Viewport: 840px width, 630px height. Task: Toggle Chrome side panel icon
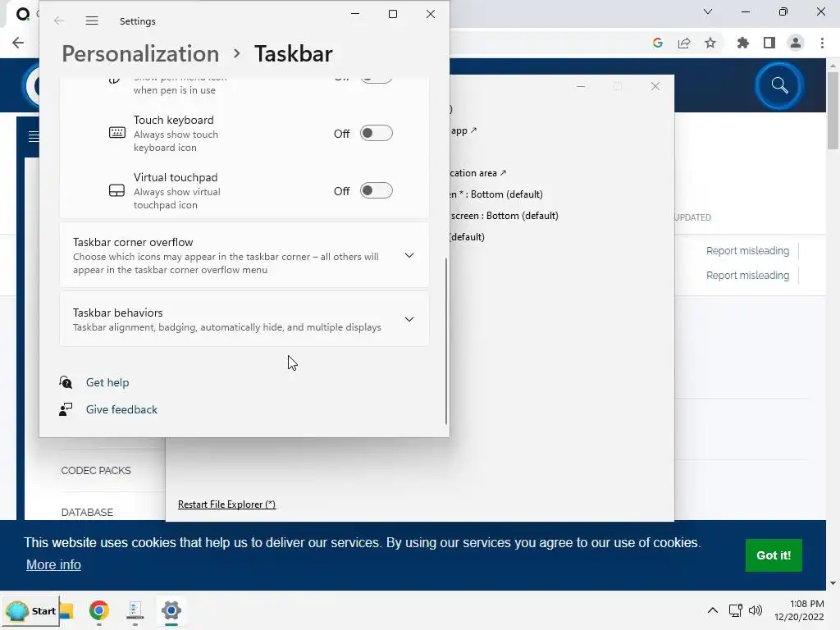769,43
